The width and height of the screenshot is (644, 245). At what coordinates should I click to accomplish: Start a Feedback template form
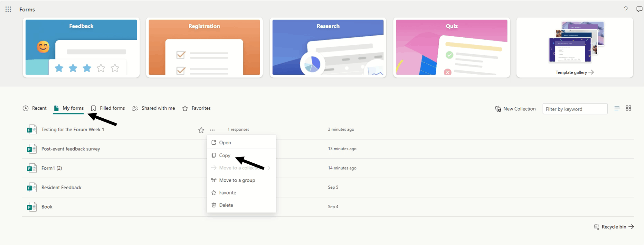coord(81,48)
